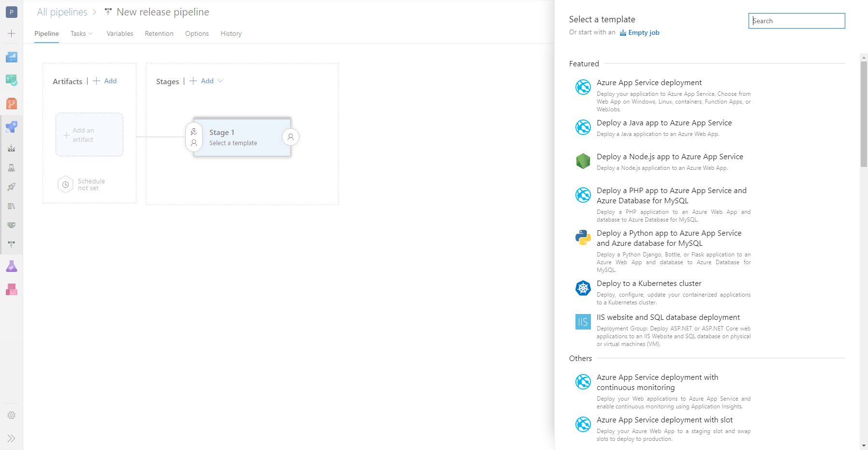
Task: Open the Variables tab
Action: (x=120, y=33)
